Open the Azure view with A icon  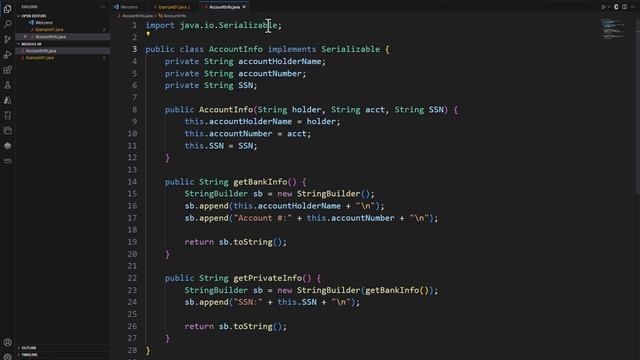click(x=7, y=100)
